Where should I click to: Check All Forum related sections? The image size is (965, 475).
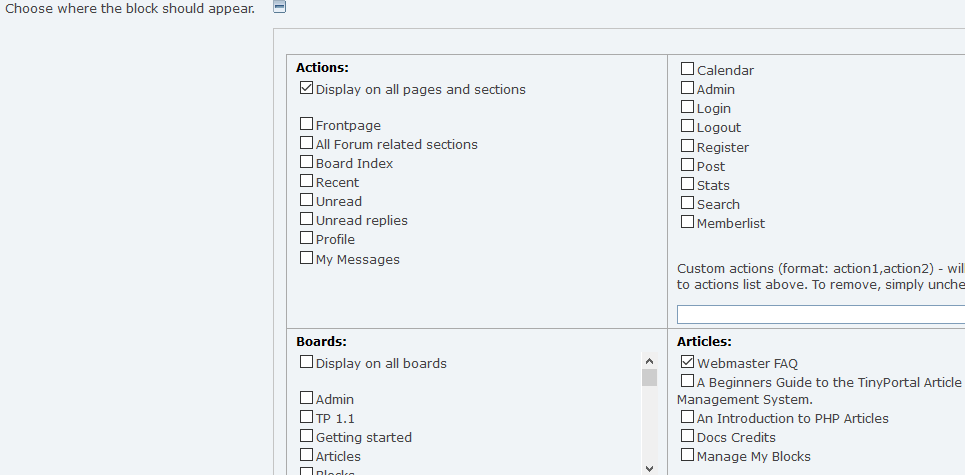click(x=307, y=143)
